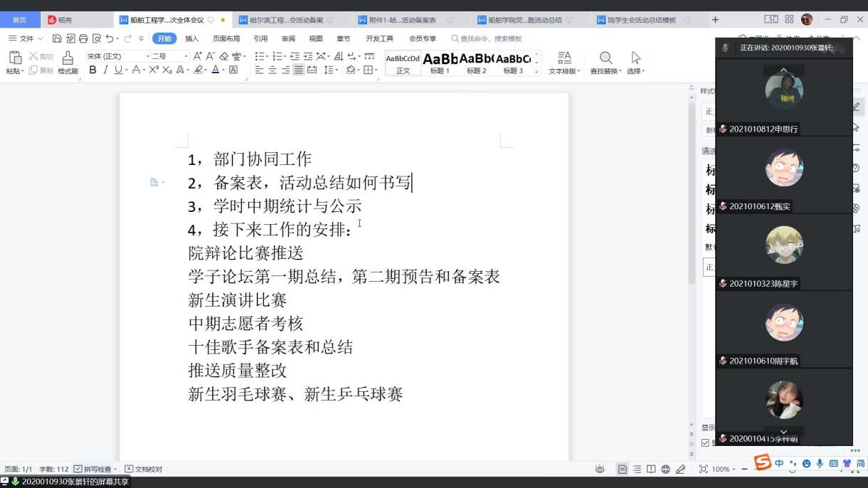
Task: Apply italic formatting to text
Action: tap(105, 70)
